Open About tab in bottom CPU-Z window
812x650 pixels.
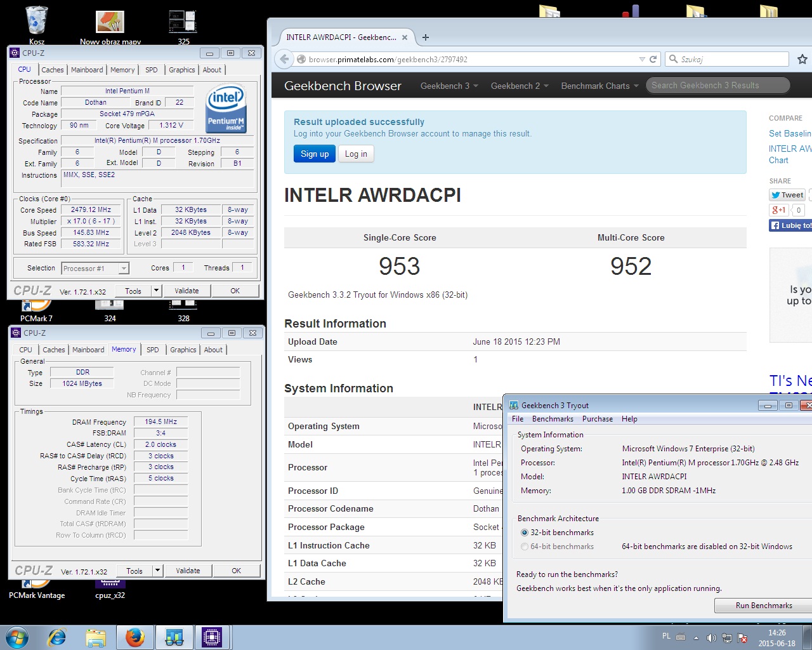tap(213, 350)
